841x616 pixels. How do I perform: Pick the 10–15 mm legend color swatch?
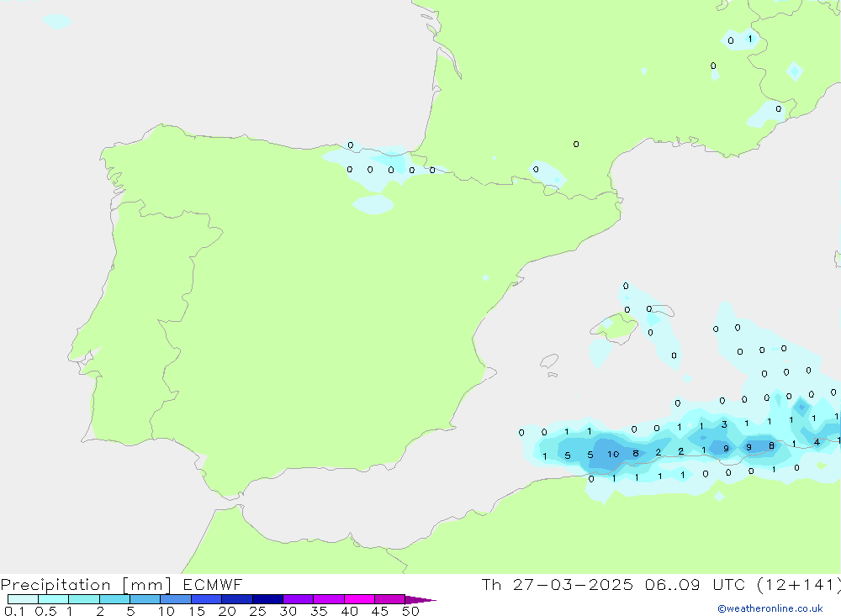(x=176, y=599)
